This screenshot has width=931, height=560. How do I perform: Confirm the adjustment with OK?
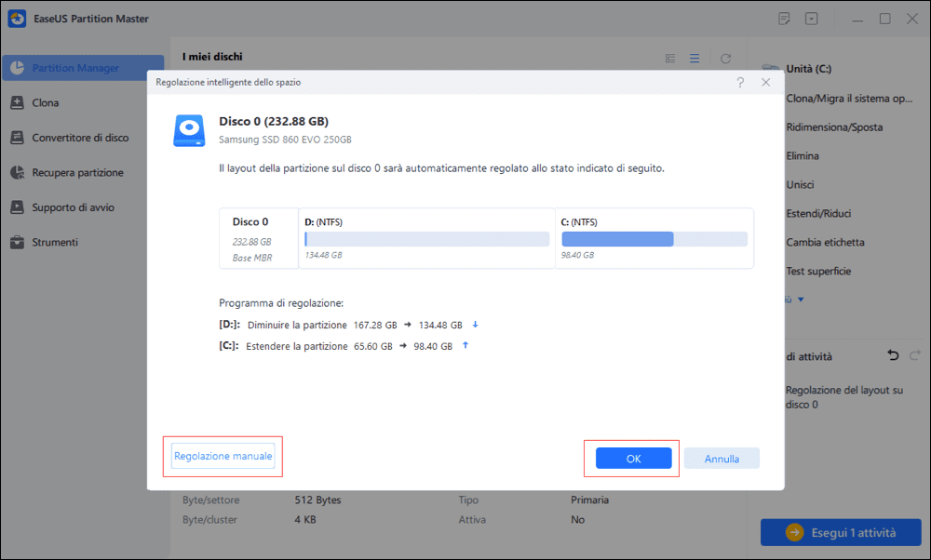(x=633, y=459)
